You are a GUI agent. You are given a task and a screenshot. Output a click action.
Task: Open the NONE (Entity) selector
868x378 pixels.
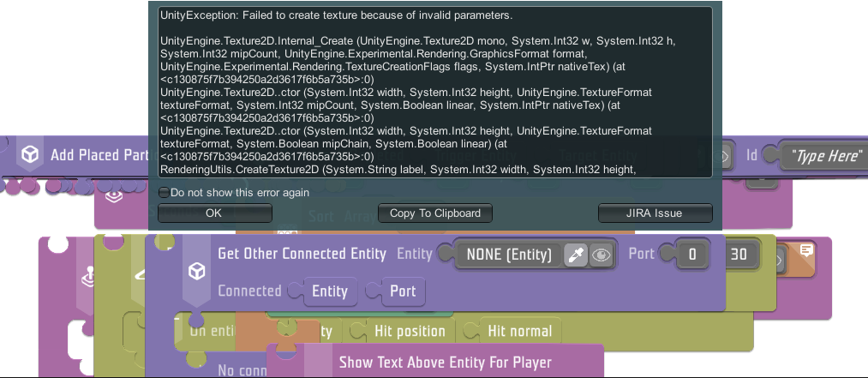(507, 255)
